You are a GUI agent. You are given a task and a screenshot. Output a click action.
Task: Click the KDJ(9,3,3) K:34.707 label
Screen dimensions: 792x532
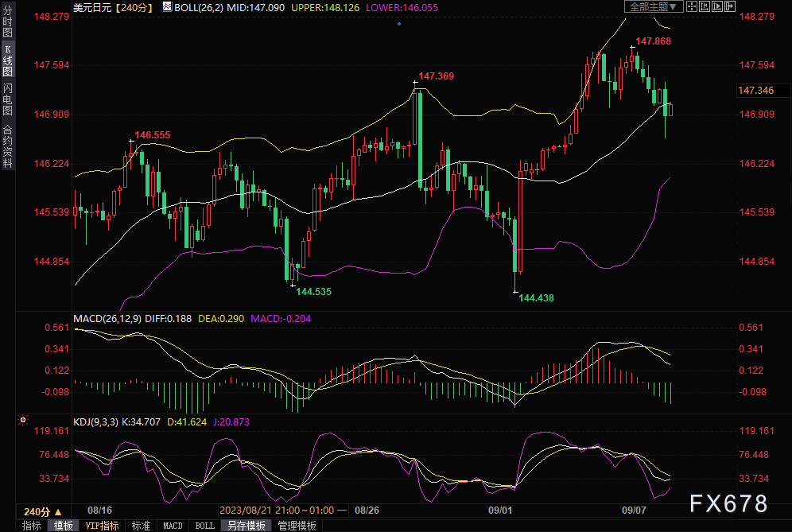[117, 421]
